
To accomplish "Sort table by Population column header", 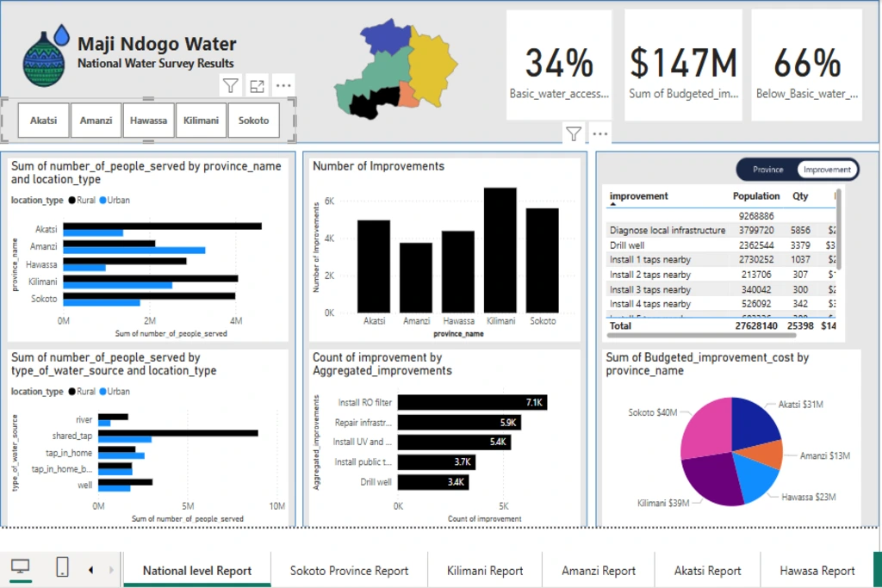I will tap(756, 196).
